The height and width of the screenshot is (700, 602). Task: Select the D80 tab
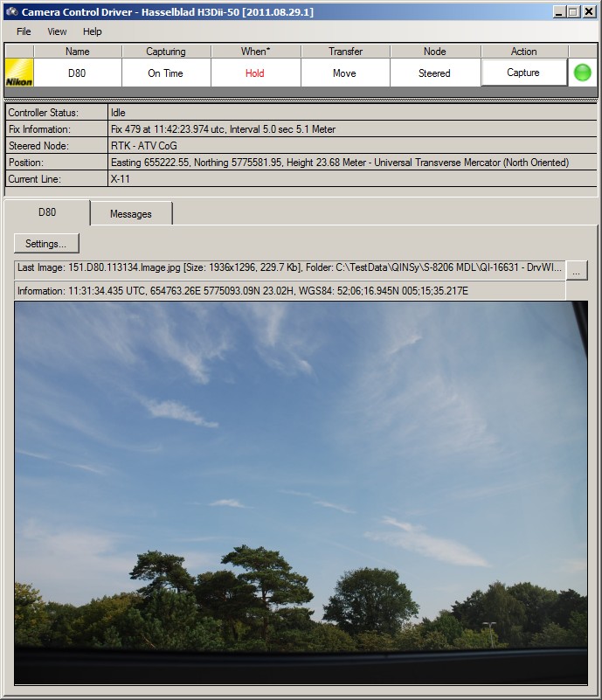pyautogui.click(x=47, y=212)
